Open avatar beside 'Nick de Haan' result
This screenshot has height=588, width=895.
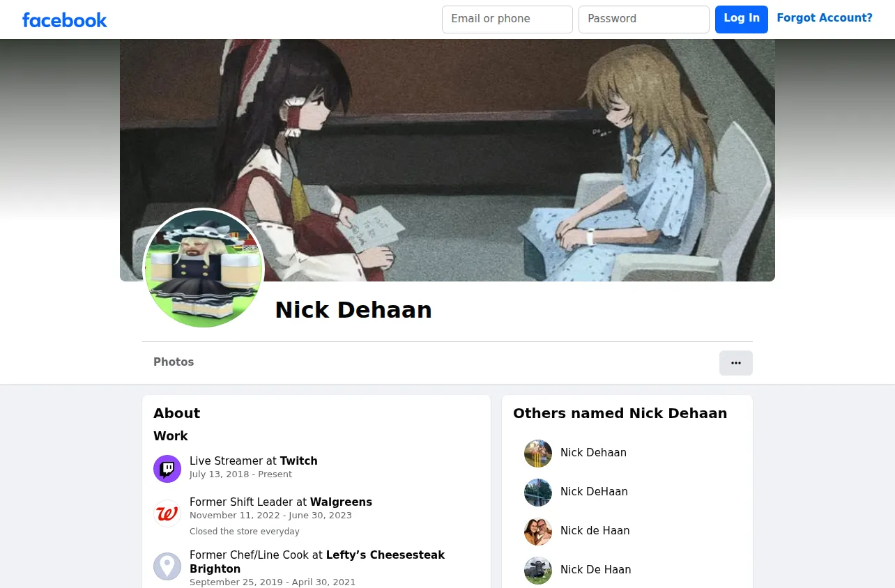(x=538, y=532)
